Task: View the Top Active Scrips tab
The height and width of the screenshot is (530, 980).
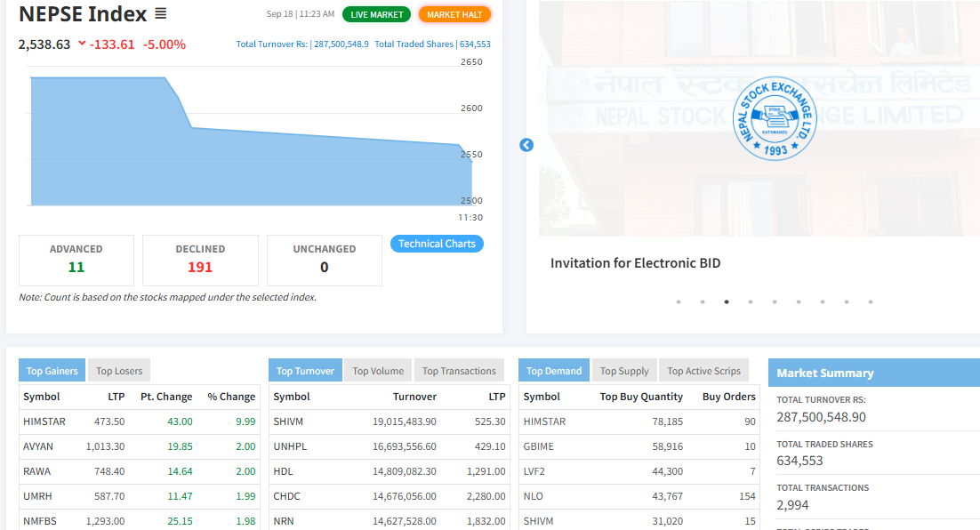Action: coord(703,371)
